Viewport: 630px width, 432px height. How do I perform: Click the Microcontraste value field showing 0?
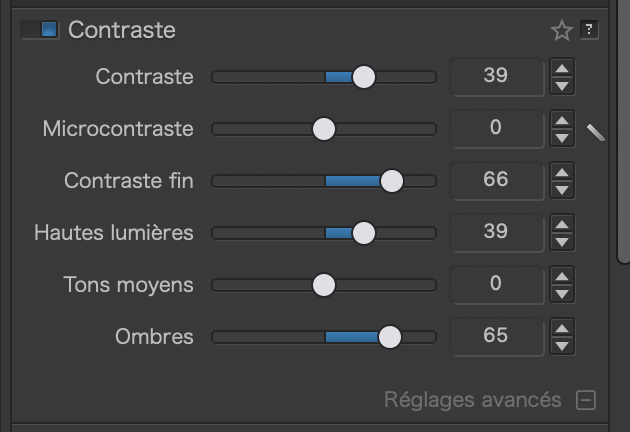click(x=496, y=129)
